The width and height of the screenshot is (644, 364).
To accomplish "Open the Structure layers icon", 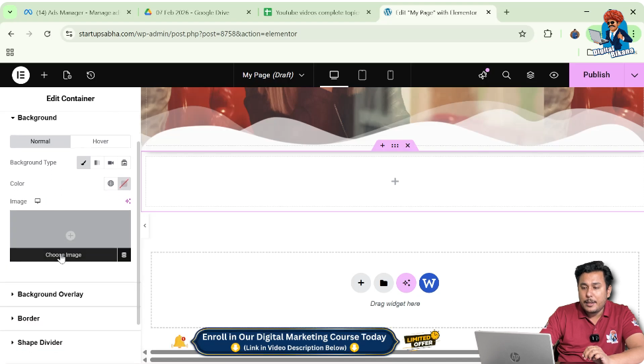I will tap(530, 75).
